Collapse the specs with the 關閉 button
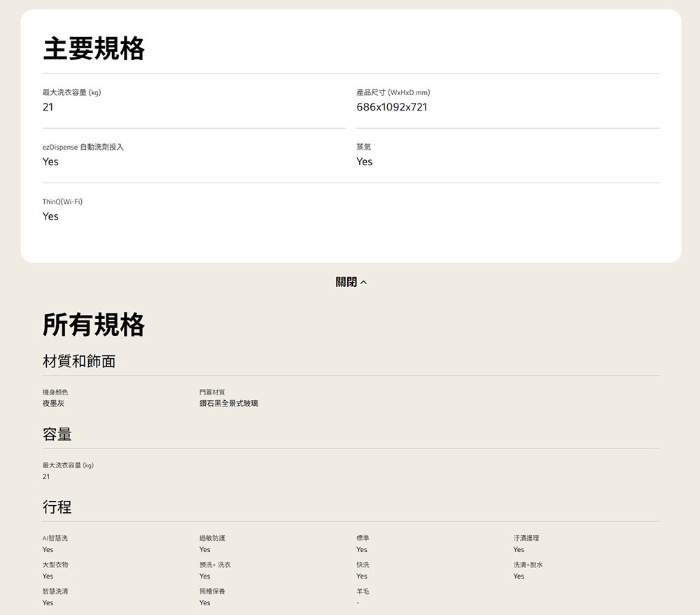 [346, 282]
